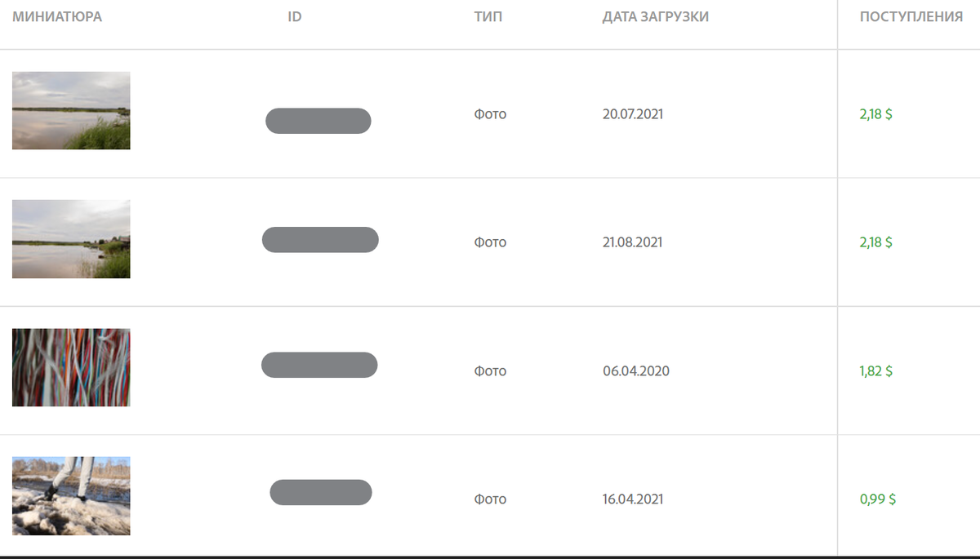980x559 pixels.
Task: Click the 0,99 $ earnings value
Action: point(877,499)
